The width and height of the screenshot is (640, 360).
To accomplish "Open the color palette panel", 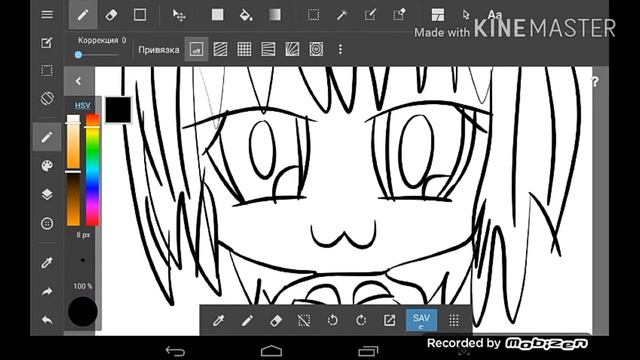I will pos(47,166).
